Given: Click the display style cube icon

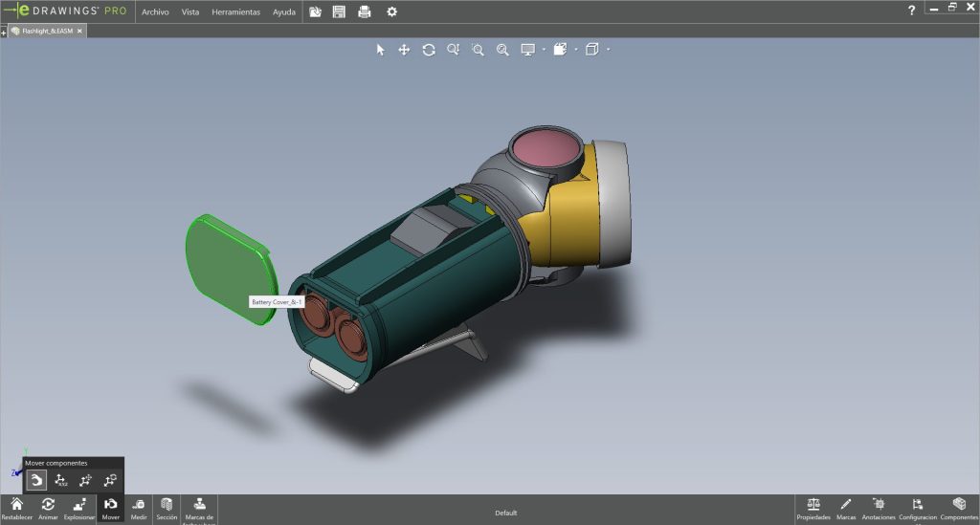Looking at the screenshot, I should (x=591, y=50).
